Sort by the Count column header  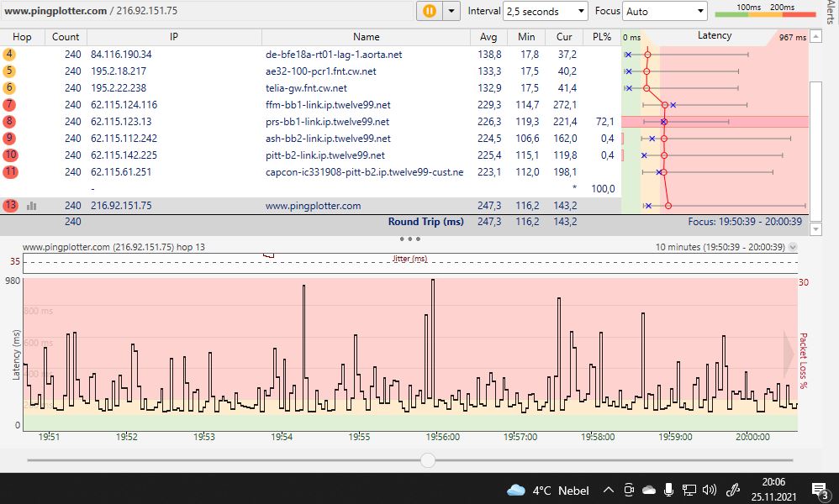pos(66,37)
